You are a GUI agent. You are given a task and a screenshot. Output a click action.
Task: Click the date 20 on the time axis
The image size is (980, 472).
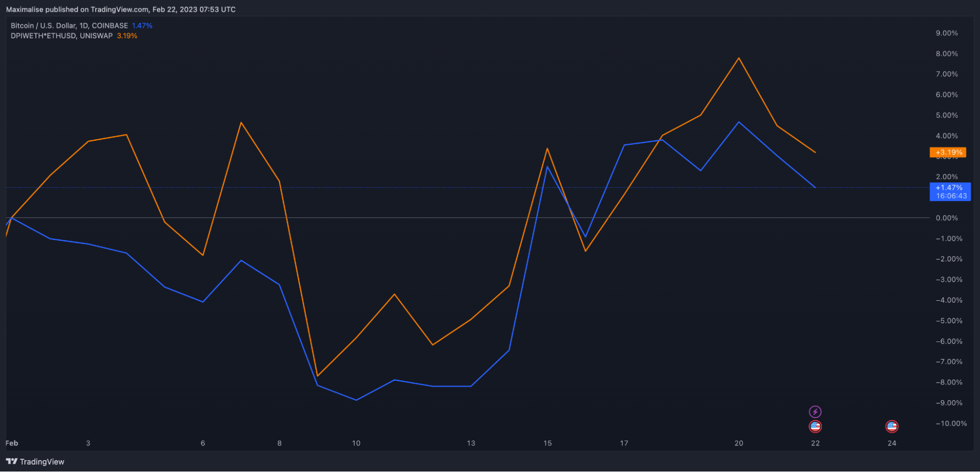739,443
